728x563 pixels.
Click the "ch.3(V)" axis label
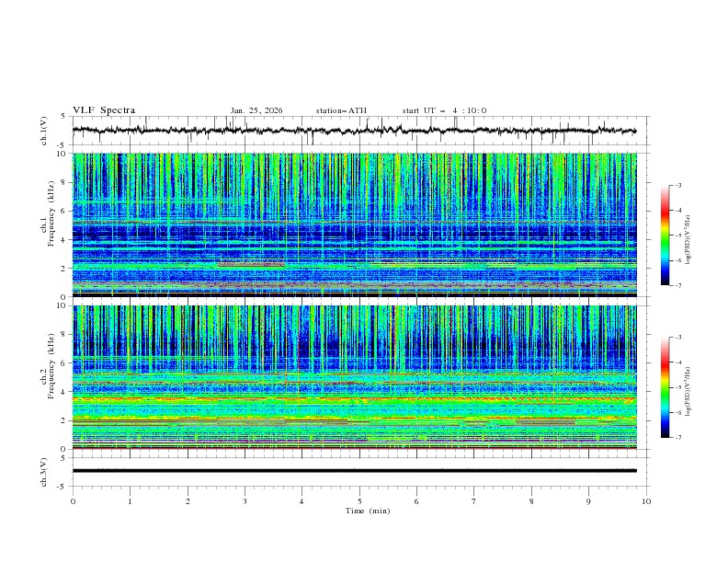click(x=44, y=472)
